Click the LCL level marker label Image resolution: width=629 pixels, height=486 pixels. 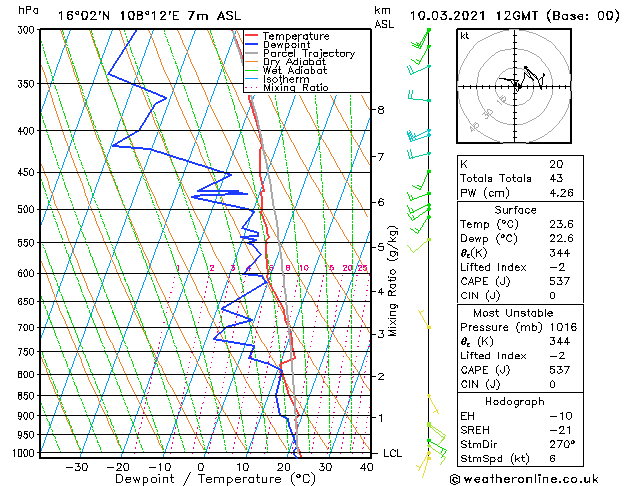click(x=392, y=453)
